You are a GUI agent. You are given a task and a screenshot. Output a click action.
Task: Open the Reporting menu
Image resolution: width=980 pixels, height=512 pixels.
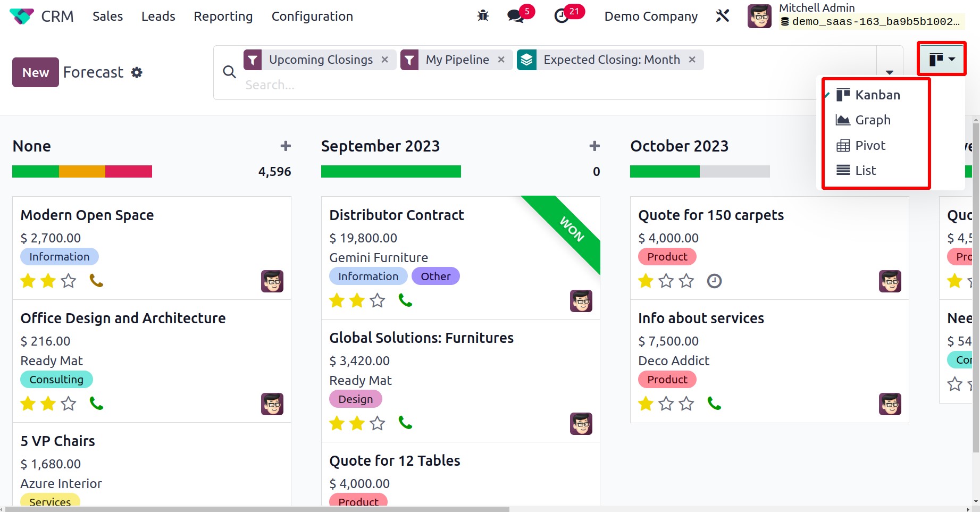pyautogui.click(x=223, y=16)
